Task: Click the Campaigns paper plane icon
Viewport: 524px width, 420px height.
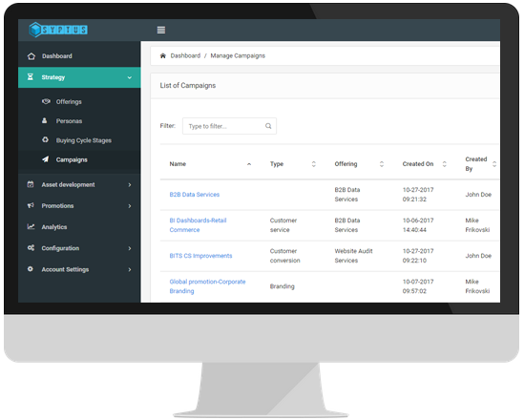Action: tap(46, 159)
